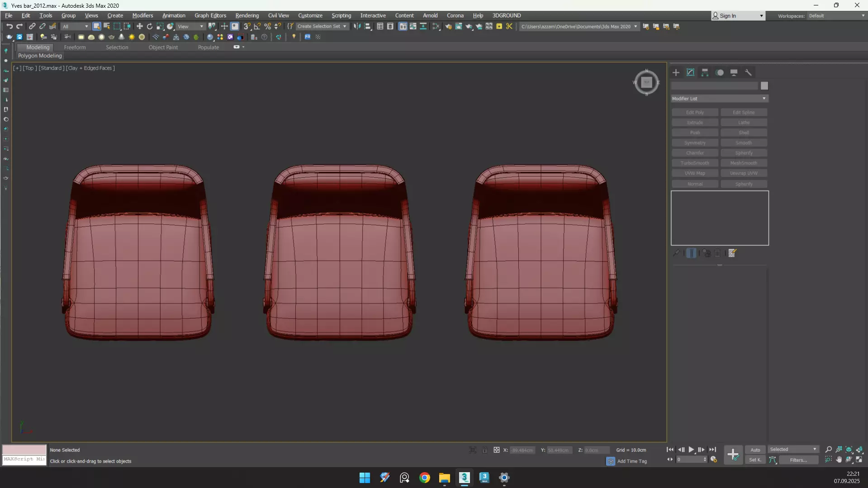Click the Polygon Modeling panel label
868x488 pixels.
pyautogui.click(x=40, y=56)
